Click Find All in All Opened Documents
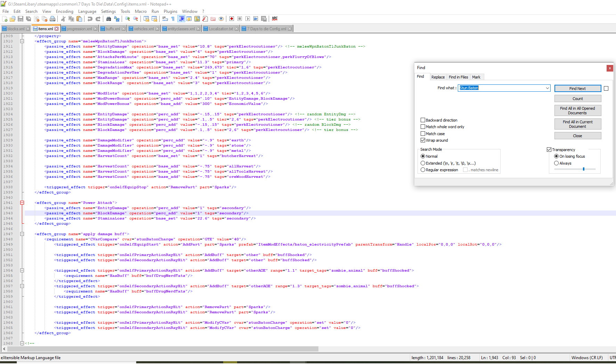 [x=577, y=110]
